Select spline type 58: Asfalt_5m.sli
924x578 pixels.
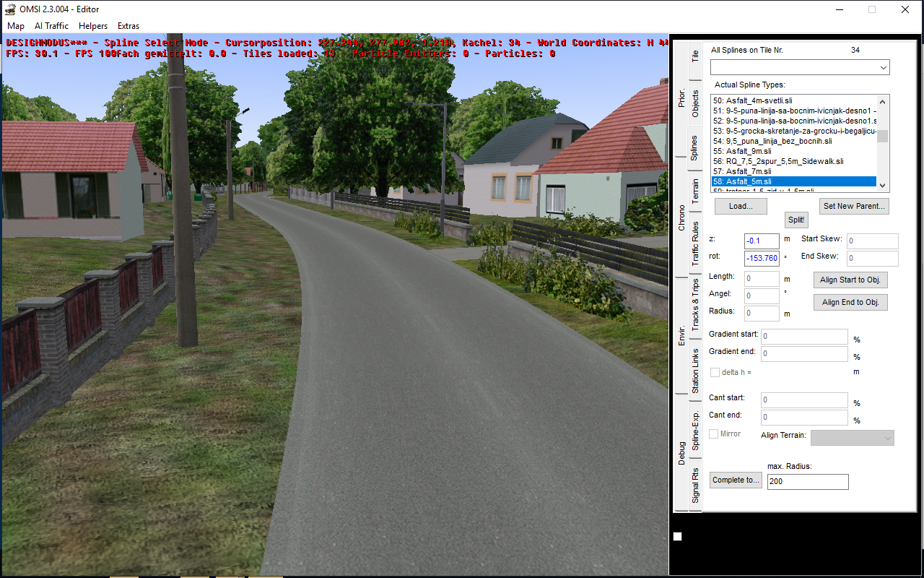click(794, 181)
